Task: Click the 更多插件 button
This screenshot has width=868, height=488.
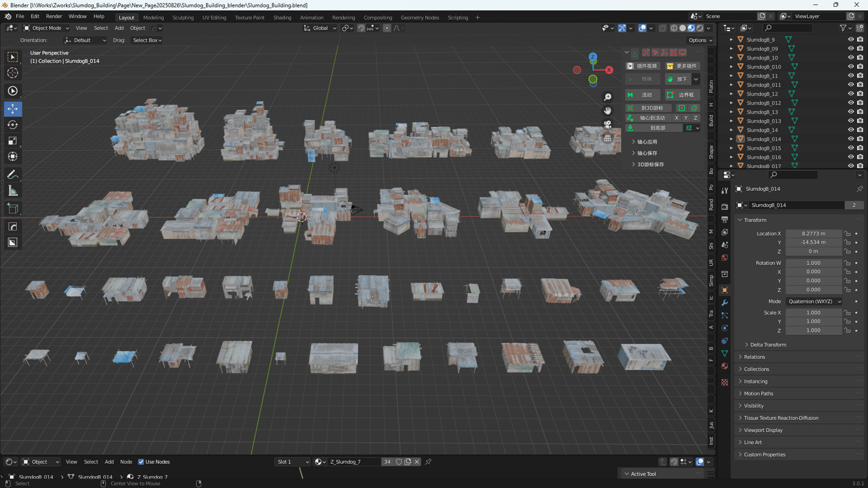Action: point(682,66)
